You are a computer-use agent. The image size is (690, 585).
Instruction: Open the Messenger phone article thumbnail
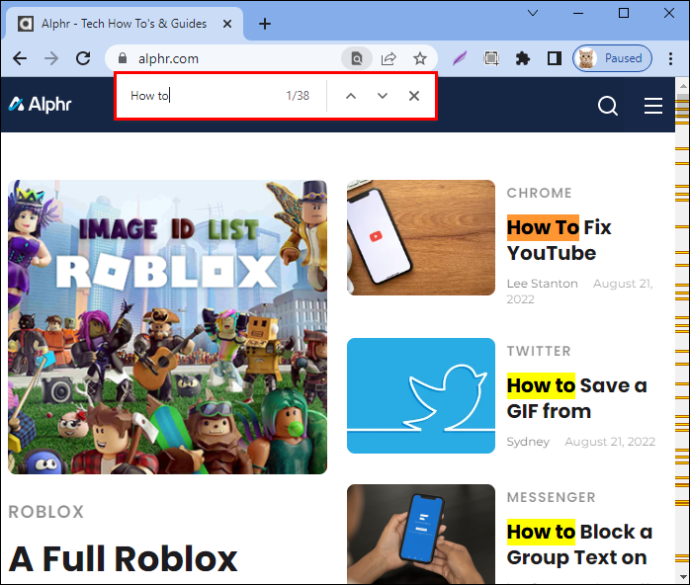[x=421, y=534]
